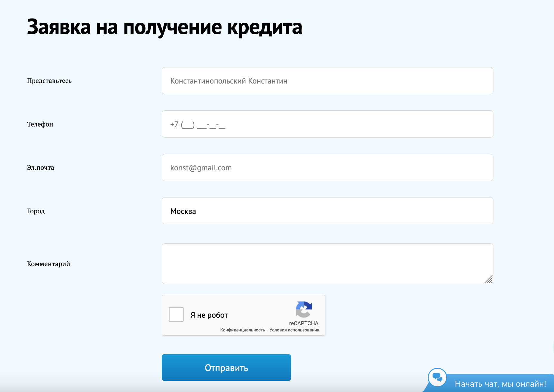554x392 pixels.
Task: Click the 'Заявка на получение кредита' heading
Action: [x=164, y=27]
